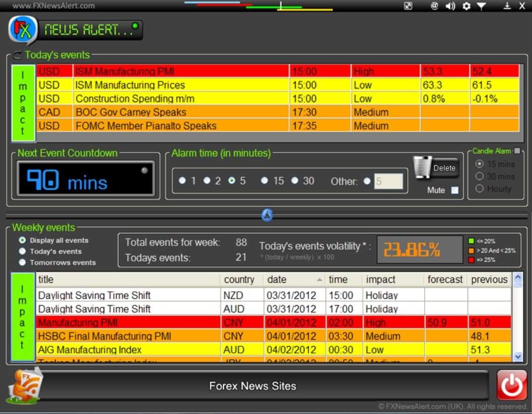The image size is (532, 414).
Task: Select the Other alarm time radio
Action: point(367,181)
